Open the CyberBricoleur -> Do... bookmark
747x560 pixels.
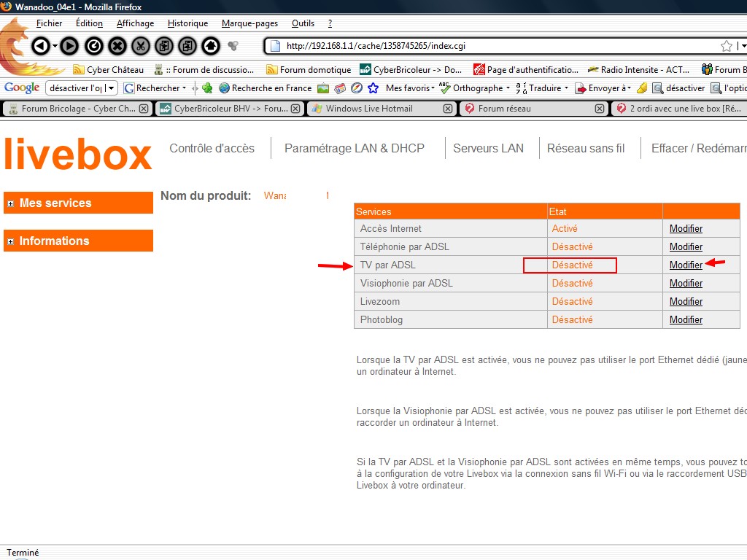coord(411,70)
